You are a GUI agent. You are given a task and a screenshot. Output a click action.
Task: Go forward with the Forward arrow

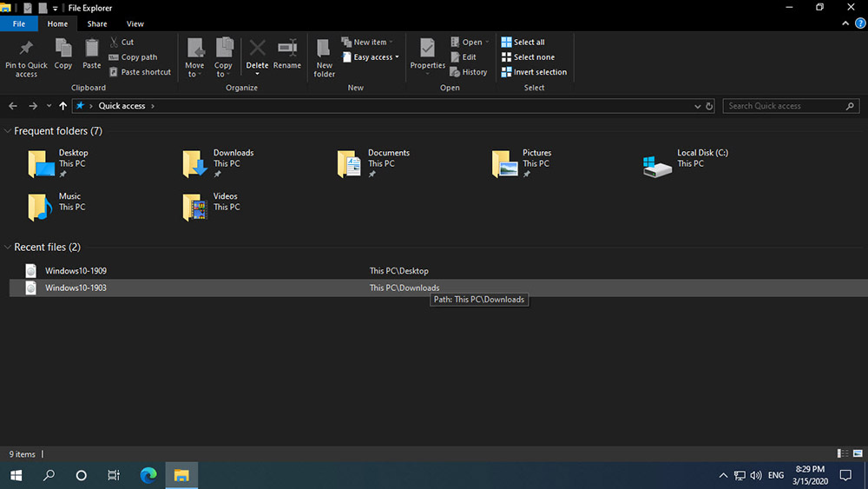[33, 106]
